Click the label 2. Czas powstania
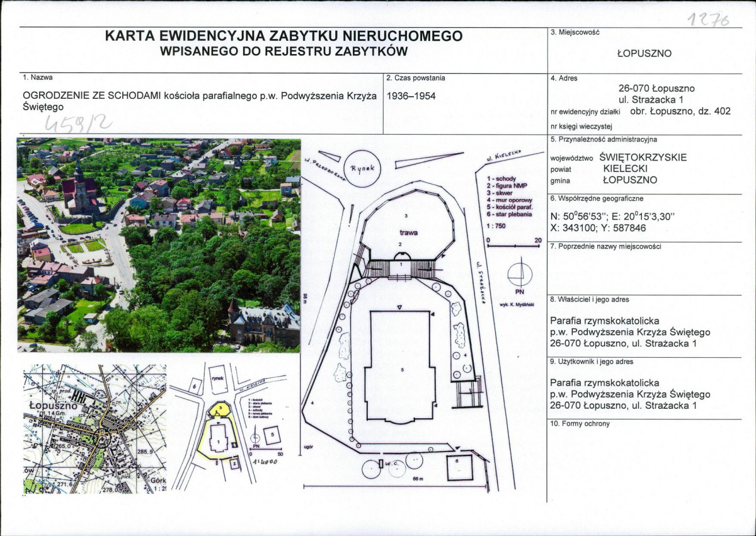Viewport: 756px width, 536px height. tap(415, 78)
